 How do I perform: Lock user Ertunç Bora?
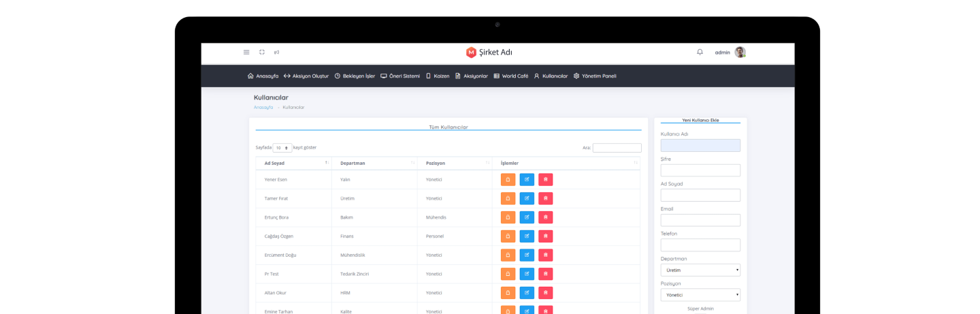pos(508,217)
